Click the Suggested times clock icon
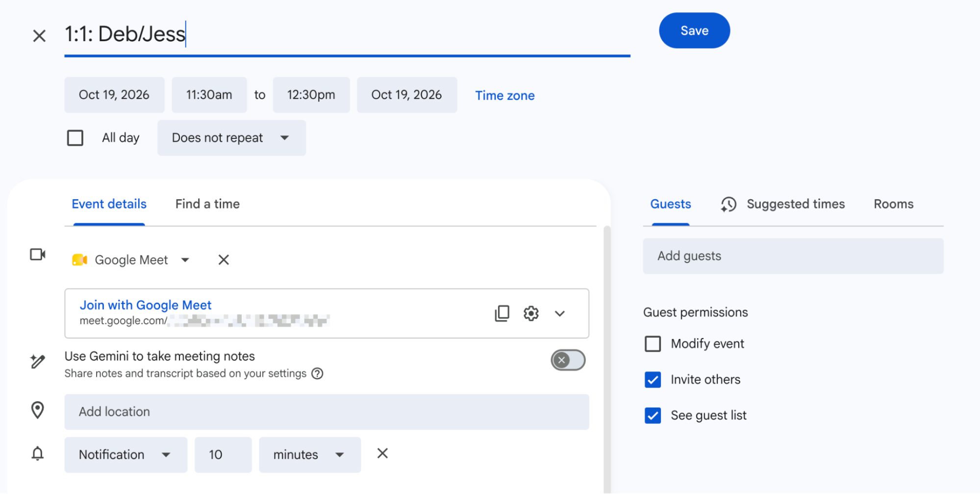This screenshot has height=494, width=980. coord(729,205)
